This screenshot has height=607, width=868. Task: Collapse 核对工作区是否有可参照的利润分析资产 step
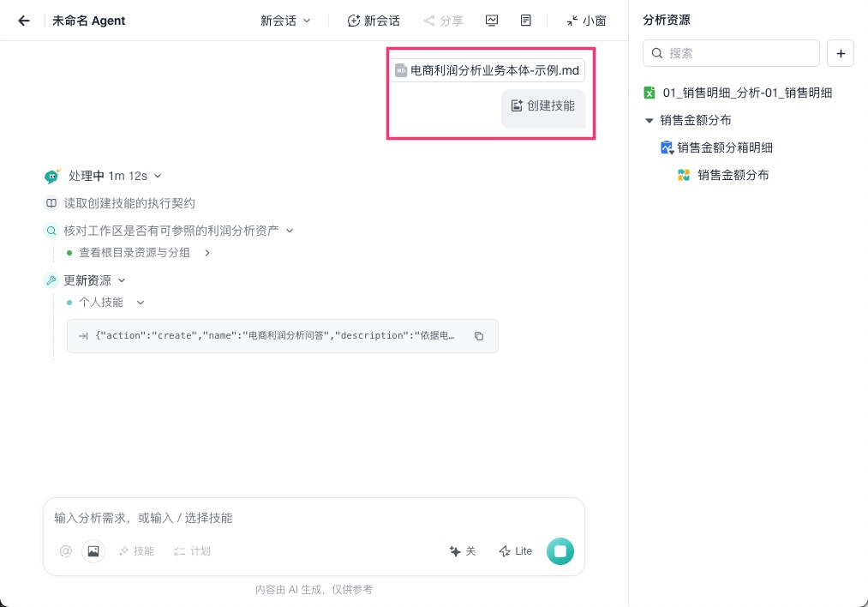[290, 231]
